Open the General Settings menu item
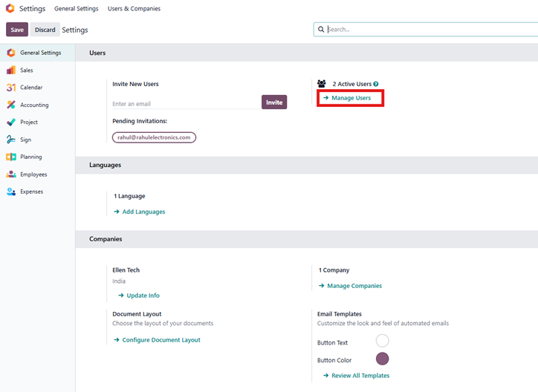 [x=76, y=9]
